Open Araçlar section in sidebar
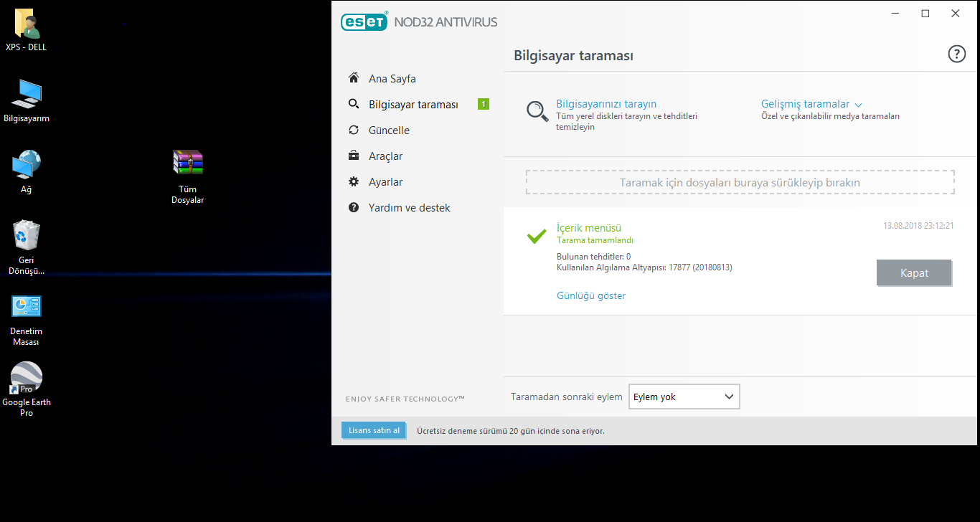The width and height of the screenshot is (980, 522). click(x=385, y=156)
